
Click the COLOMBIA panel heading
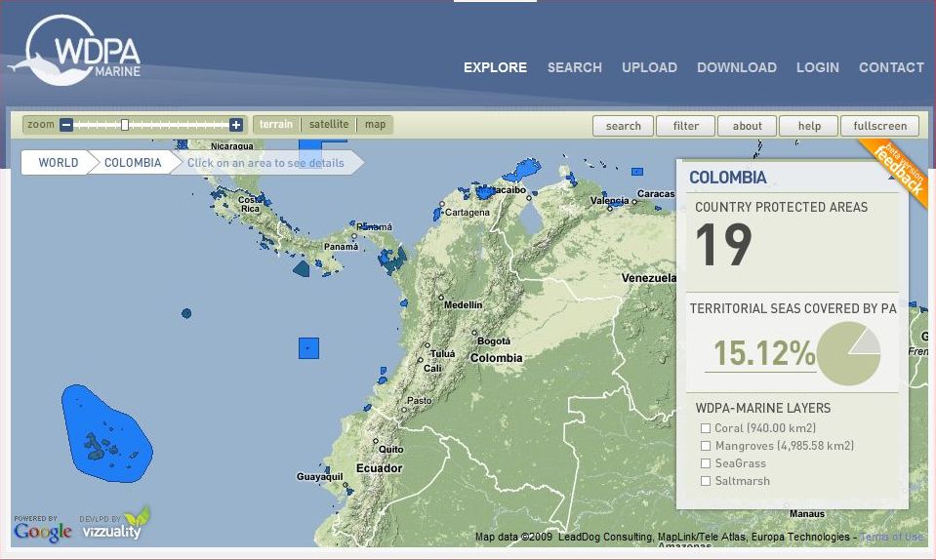pos(728,178)
